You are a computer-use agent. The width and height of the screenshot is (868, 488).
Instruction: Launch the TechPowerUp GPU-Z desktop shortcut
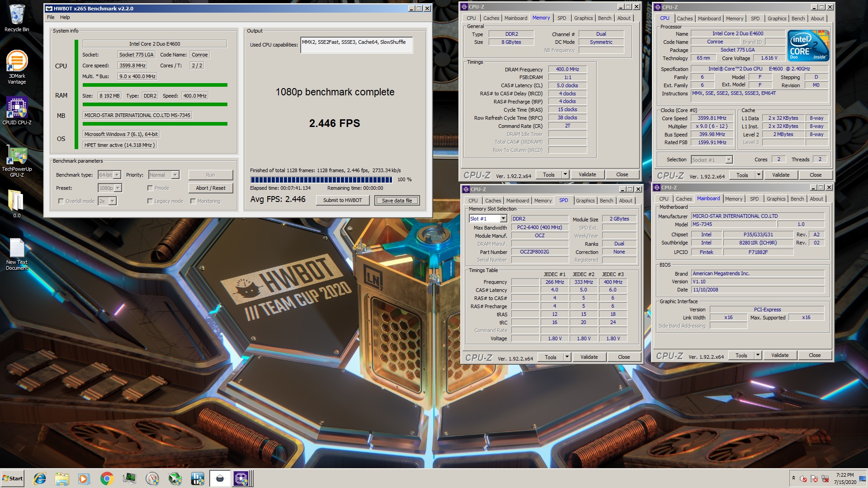pyautogui.click(x=17, y=161)
